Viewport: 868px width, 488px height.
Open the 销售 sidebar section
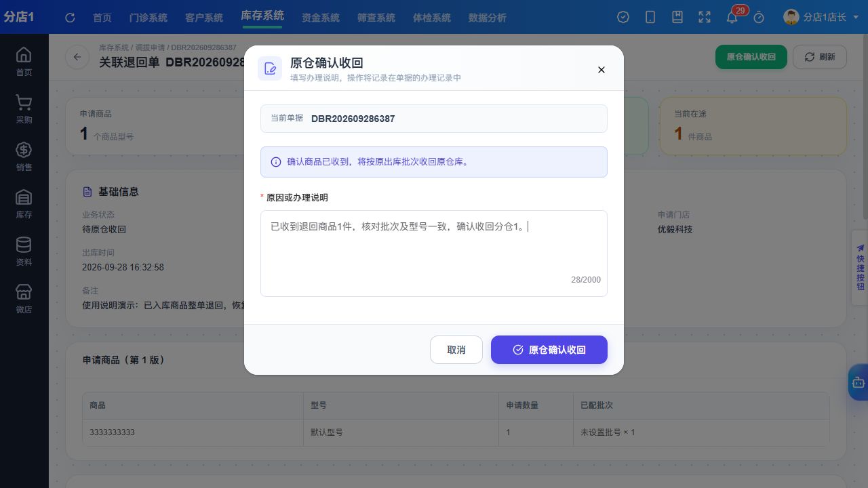(24, 157)
